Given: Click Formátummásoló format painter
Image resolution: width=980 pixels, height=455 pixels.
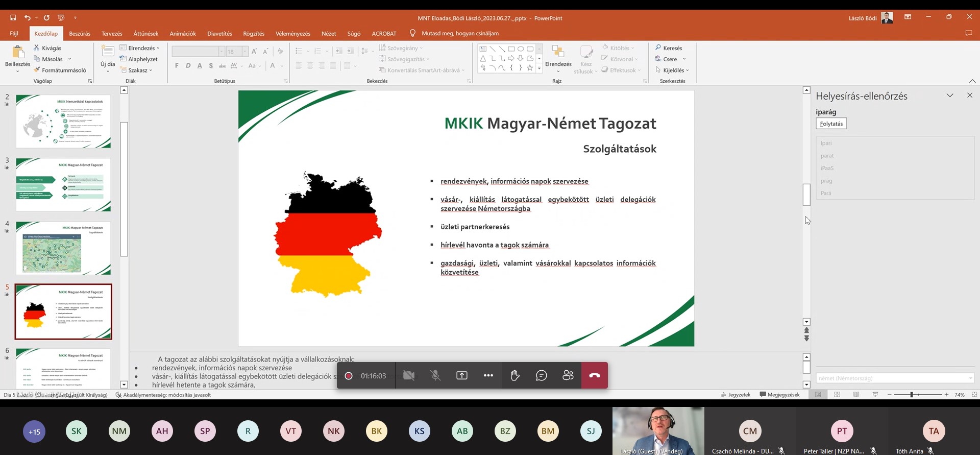Looking at the screenshot, I should (60, 70).
